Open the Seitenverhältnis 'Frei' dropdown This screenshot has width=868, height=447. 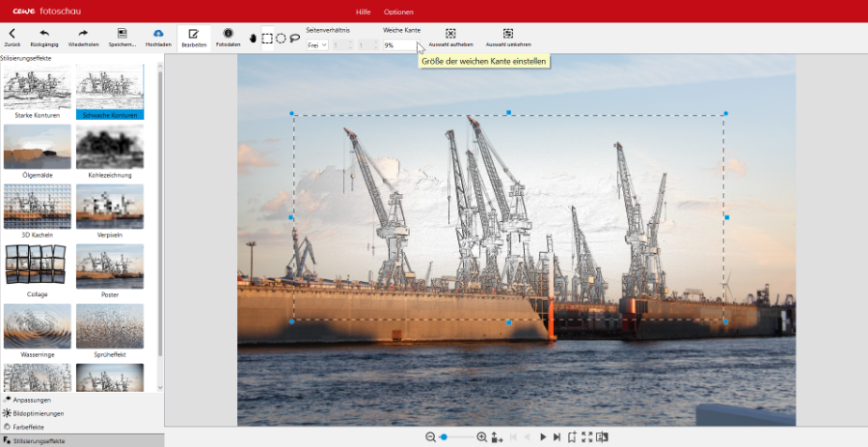[x=317, y=45]
